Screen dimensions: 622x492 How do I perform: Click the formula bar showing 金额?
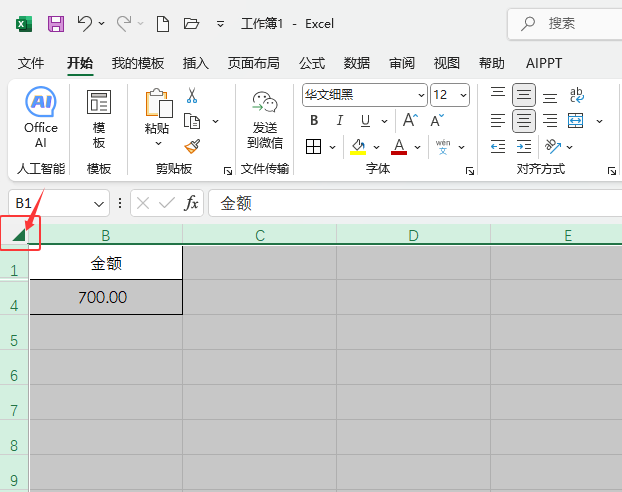(x=415, y=203)
